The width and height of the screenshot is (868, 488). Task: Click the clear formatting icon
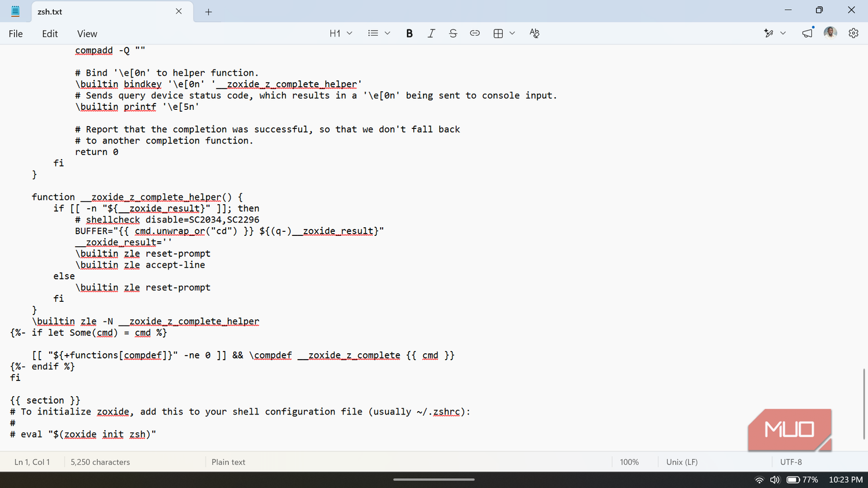[534, 34]
